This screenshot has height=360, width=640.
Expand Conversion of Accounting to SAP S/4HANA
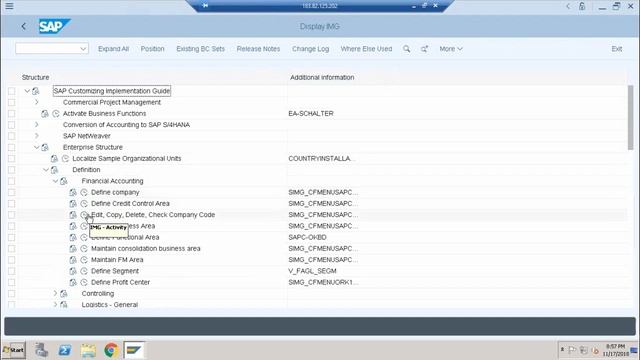coord(36,124)
